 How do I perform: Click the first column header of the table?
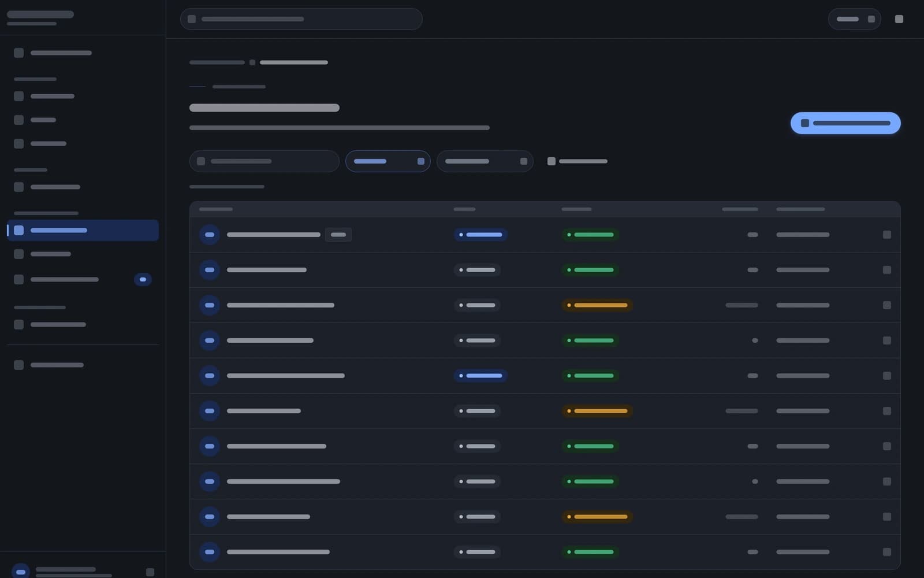tap(216, 209)
